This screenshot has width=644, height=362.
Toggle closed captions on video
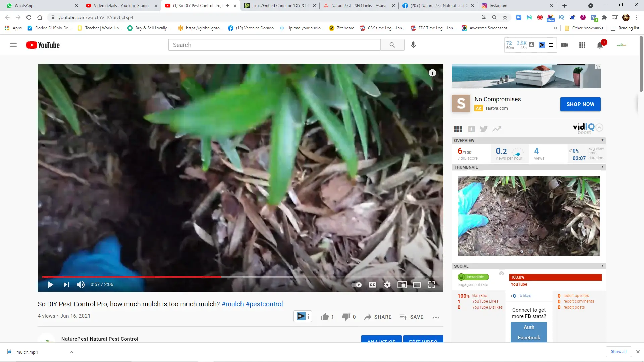(373, 285)
